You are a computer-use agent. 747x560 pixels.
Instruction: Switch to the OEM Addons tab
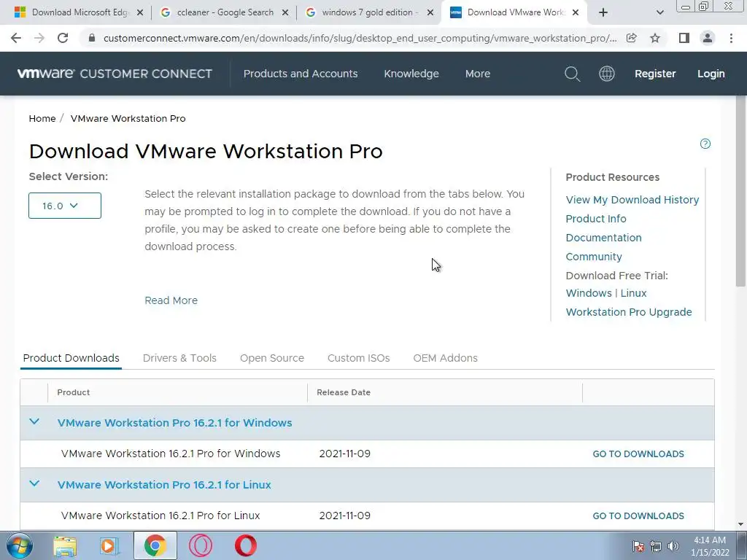click(x=446, y=358)
